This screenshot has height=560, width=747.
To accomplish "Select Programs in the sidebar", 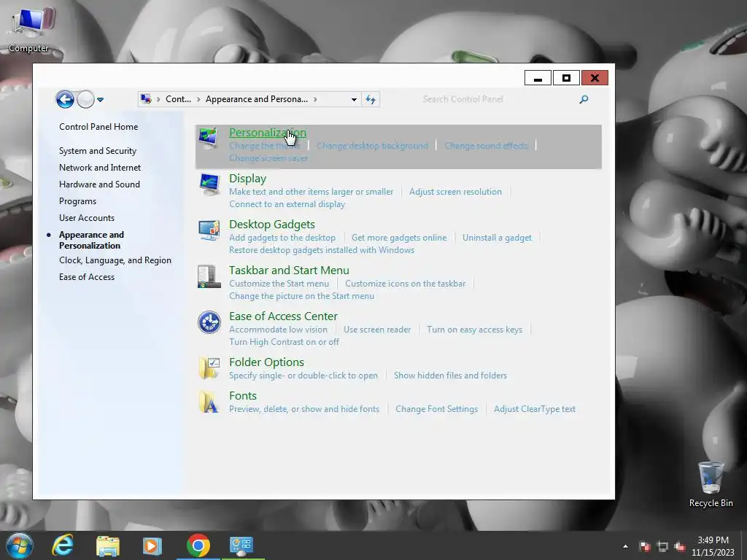I will (x=77, y=201).
